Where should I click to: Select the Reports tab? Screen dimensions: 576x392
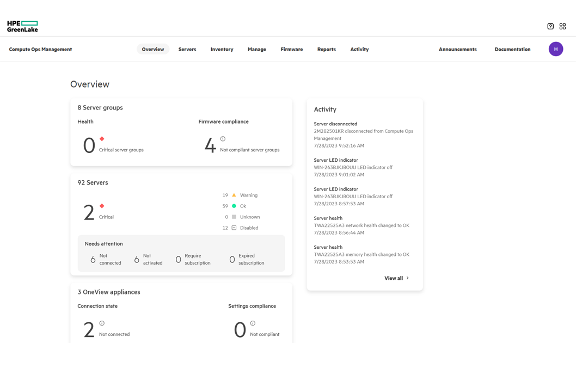[x=326, y=50]
